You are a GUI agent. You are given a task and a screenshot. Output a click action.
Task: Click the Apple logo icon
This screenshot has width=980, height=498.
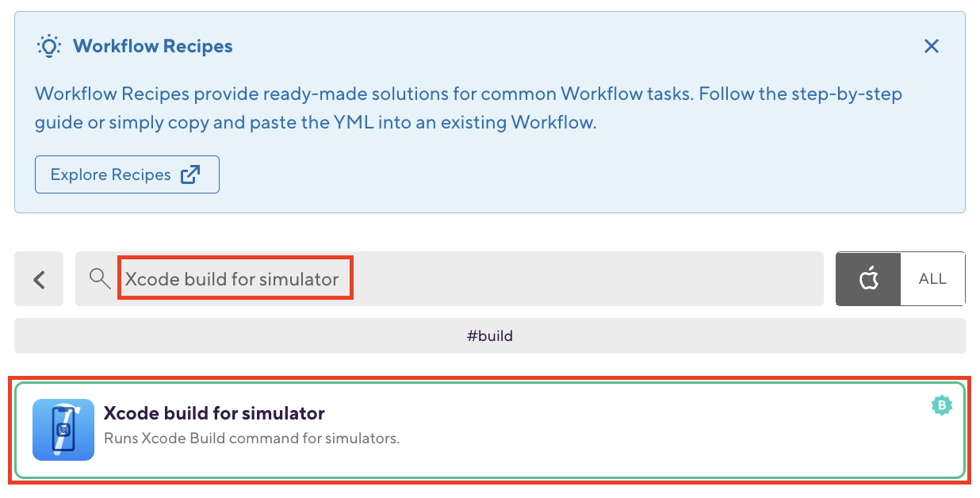tap(869, 279)
